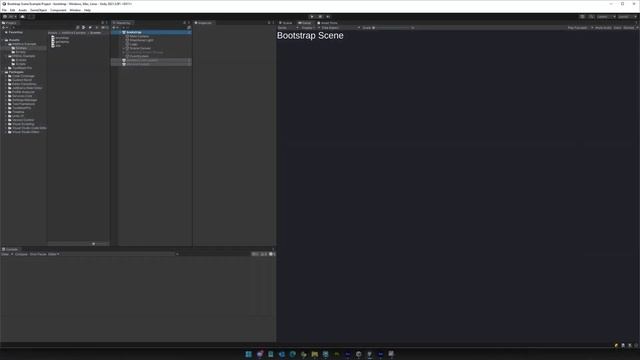Click the plus add button in Project panel
Image resolution: width=640 pixels, height=360 pixels.
click(4, 27)
